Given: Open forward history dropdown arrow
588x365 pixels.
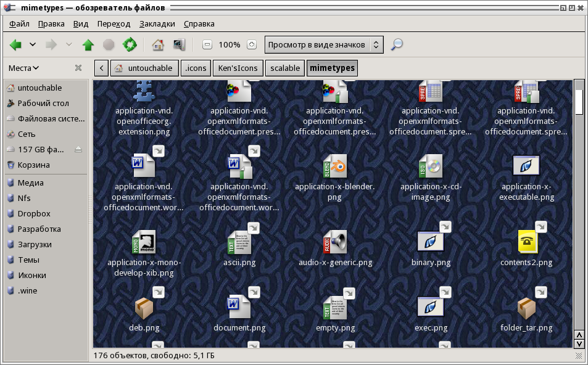Looking at the screenshot, I should (69, 44).
